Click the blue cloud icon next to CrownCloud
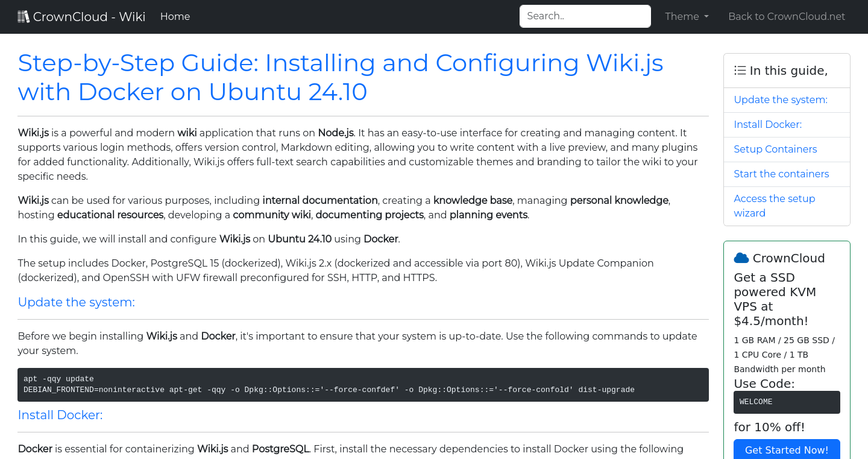Image resolution: width=868 pixels, height=459 pixels. (x=741, y=258)
